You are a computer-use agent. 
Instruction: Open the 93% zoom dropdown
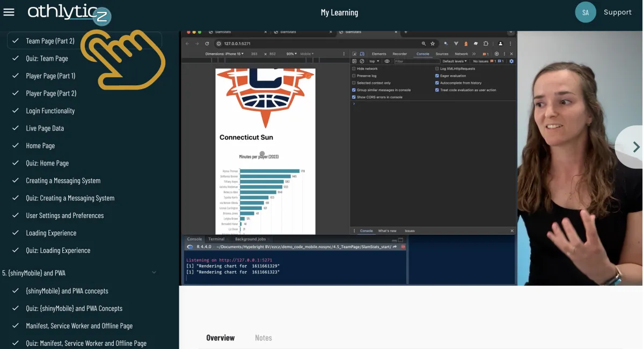coord(291,54)
